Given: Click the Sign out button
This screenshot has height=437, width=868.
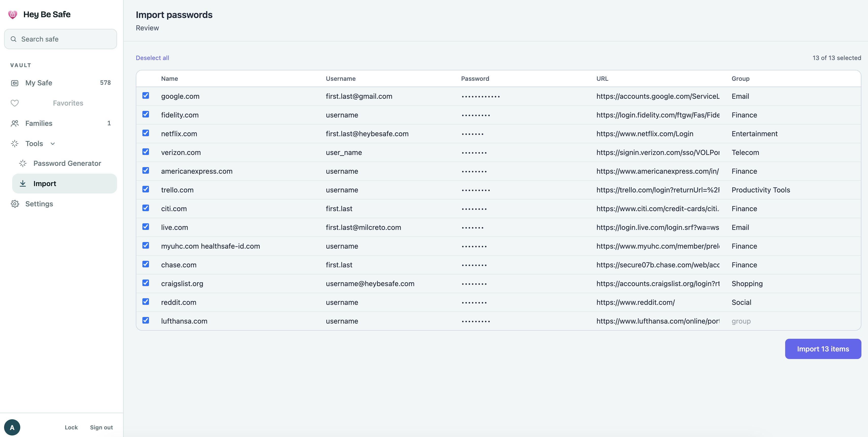Looking at the screenshot, I should point(101,427).
